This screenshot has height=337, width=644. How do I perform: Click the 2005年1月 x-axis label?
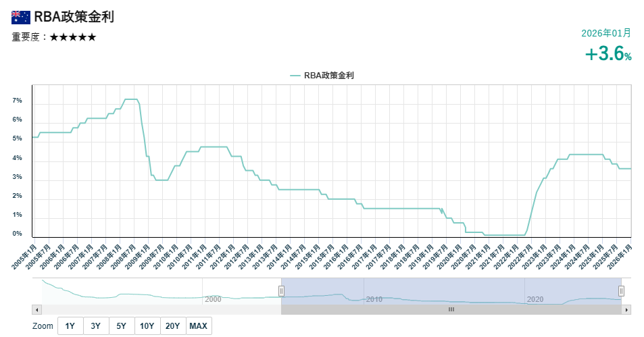[x=24, y=257]
